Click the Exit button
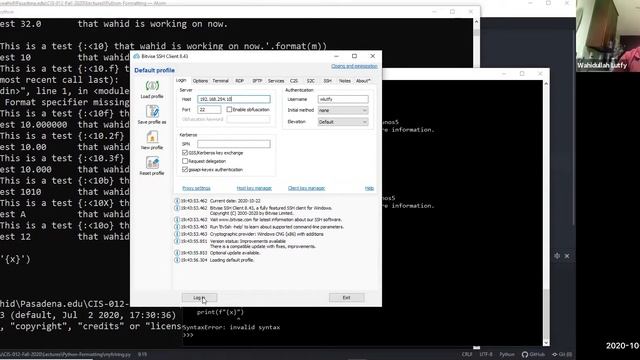The image size is (640, 360). [347, 298]
